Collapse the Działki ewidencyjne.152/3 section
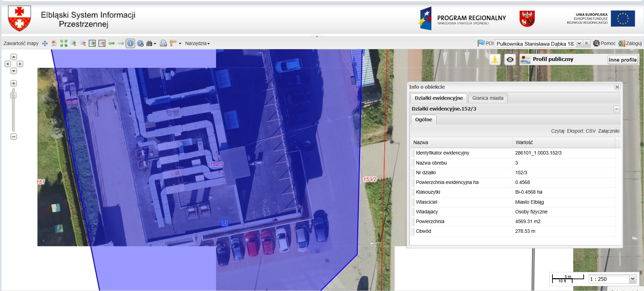 (x=617, y=109)
